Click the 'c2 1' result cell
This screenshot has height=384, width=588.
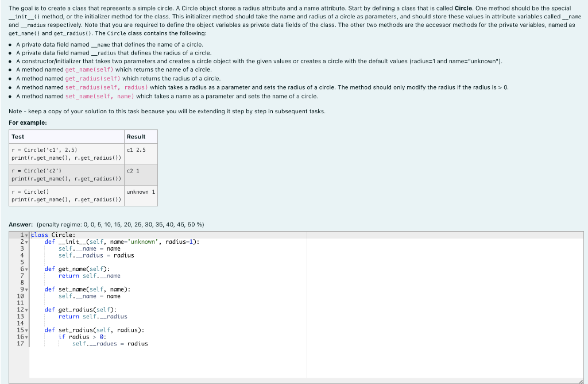[x=141, y=175]
